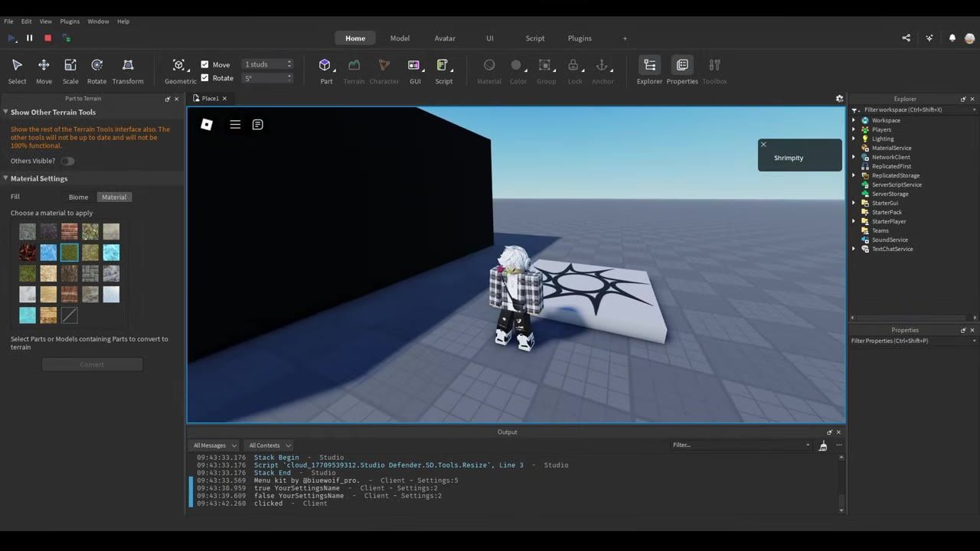Uncheck the Rotate snapping checkbox
This screenshot has height=551, width=980.
[204, 78]
